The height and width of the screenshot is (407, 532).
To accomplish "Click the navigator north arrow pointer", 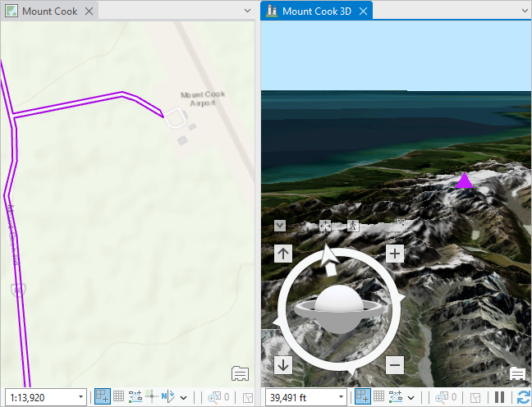I will [329, 259].
